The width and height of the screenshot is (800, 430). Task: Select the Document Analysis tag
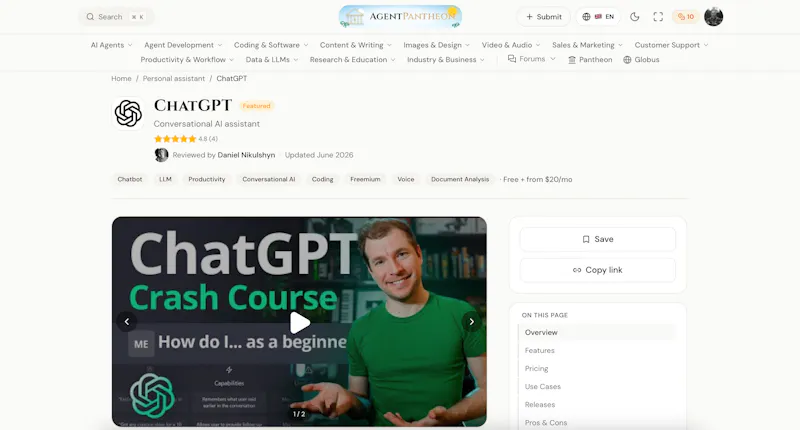[460, 180]
